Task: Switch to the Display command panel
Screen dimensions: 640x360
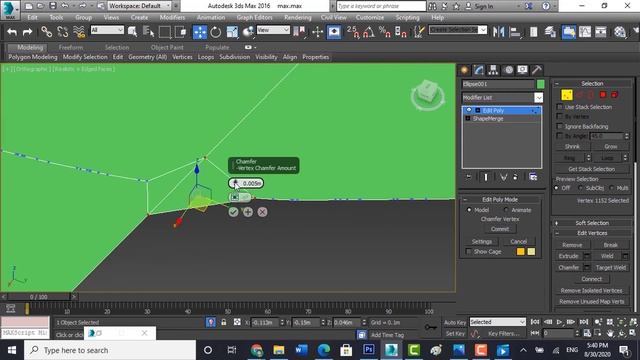Action: 522,70
